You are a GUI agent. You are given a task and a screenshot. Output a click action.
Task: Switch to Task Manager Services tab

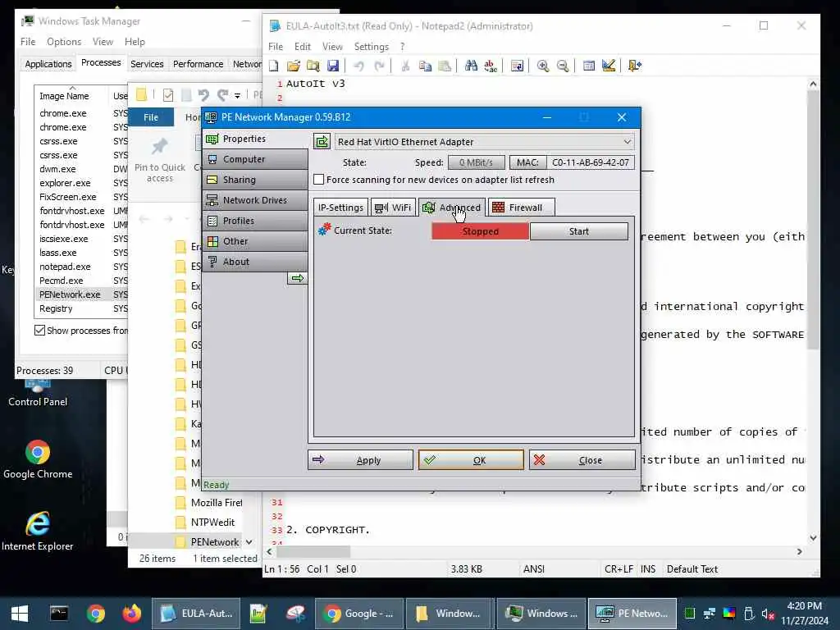(147, 64)
